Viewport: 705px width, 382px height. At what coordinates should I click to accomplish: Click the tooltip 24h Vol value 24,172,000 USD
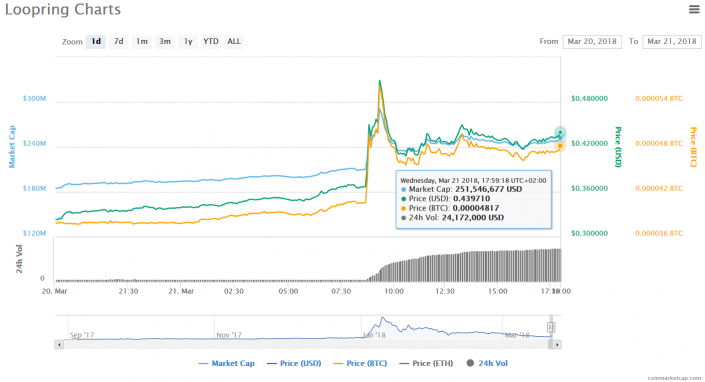click(473, 218)
